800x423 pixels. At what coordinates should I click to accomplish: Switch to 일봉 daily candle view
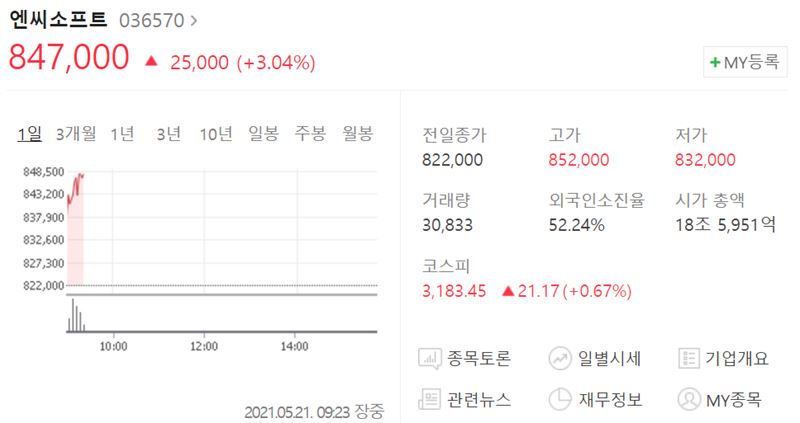264,134
